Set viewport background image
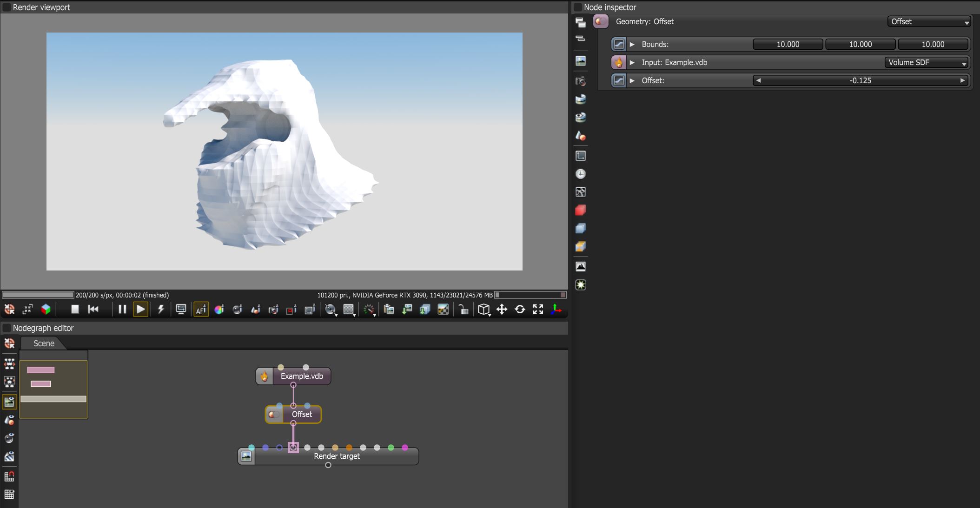This screenshot has width=980, height=508. pos(443,309)
